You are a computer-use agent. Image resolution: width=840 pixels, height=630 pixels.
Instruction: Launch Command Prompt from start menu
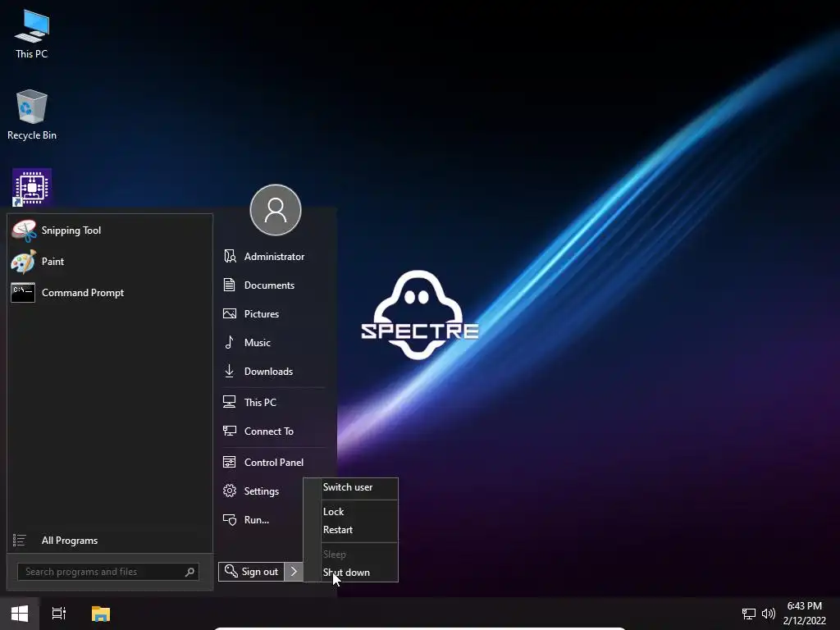pos(110,293)
